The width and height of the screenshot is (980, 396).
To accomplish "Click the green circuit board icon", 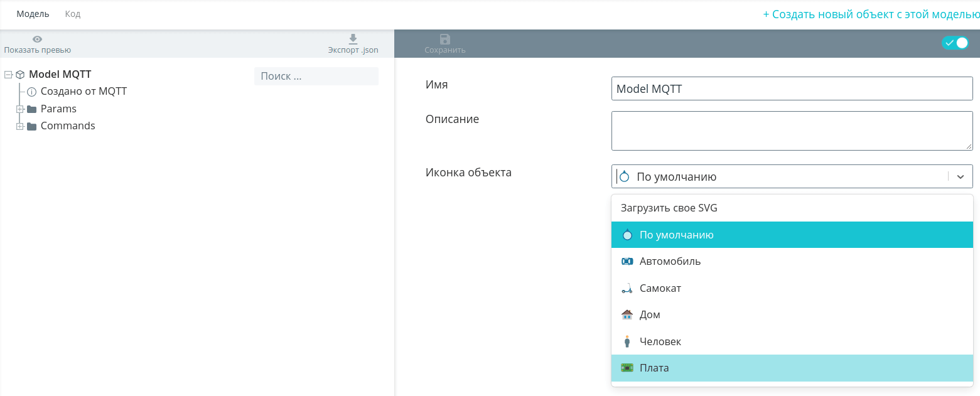I will [627, 368].
